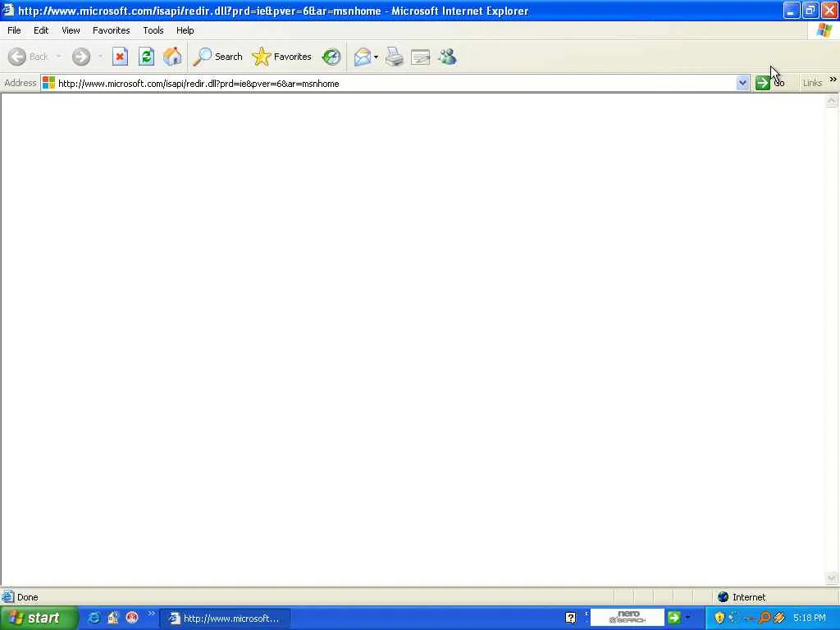Click the green Go button

769,83
